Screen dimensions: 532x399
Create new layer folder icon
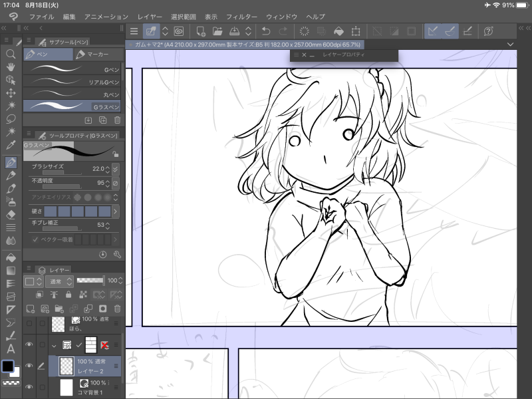pyautogui.click(x=59, y=309)
